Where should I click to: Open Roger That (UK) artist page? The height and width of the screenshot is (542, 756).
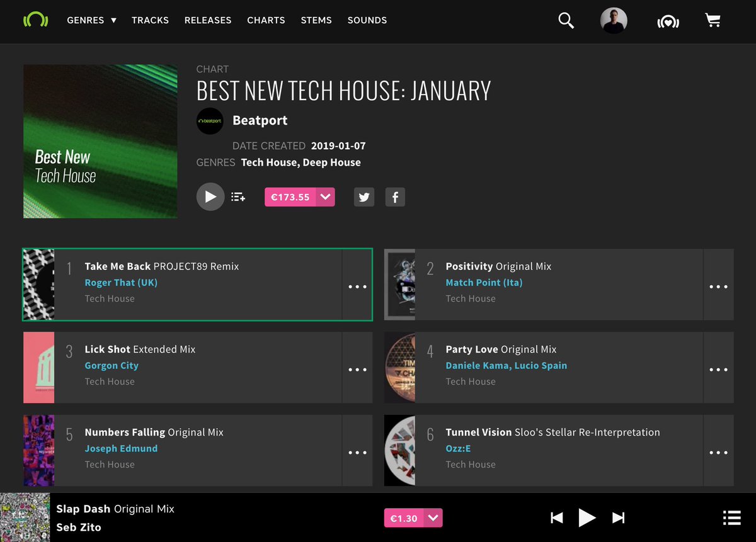tap(121, 283)
